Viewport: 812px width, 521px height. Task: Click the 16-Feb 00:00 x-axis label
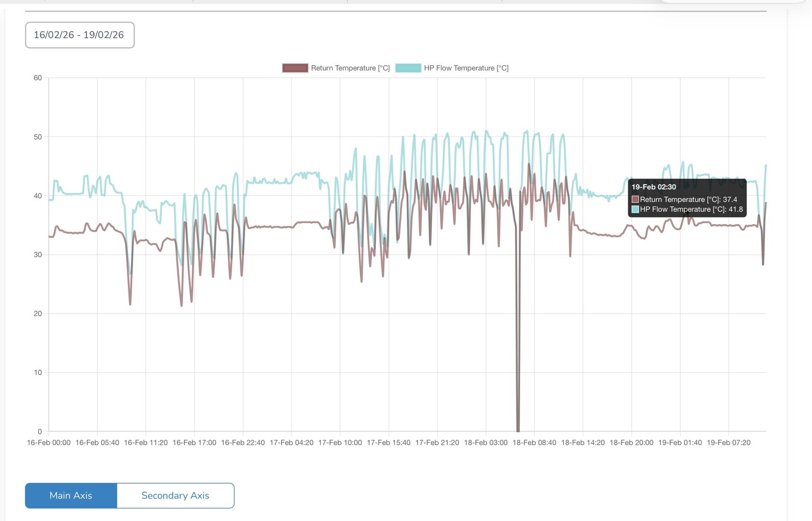point(49,442)
